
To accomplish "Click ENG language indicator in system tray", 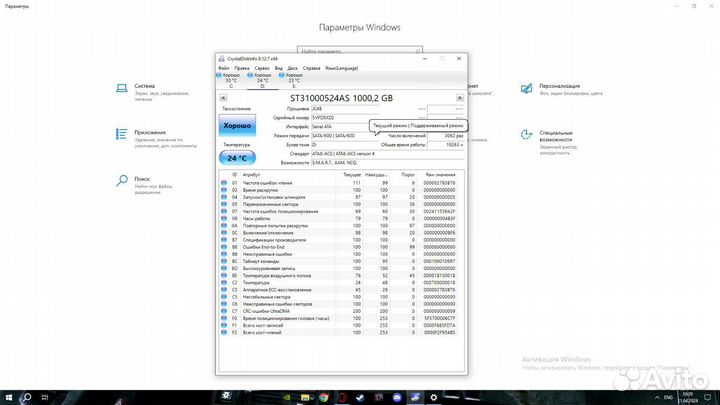I will pos(669,397).
